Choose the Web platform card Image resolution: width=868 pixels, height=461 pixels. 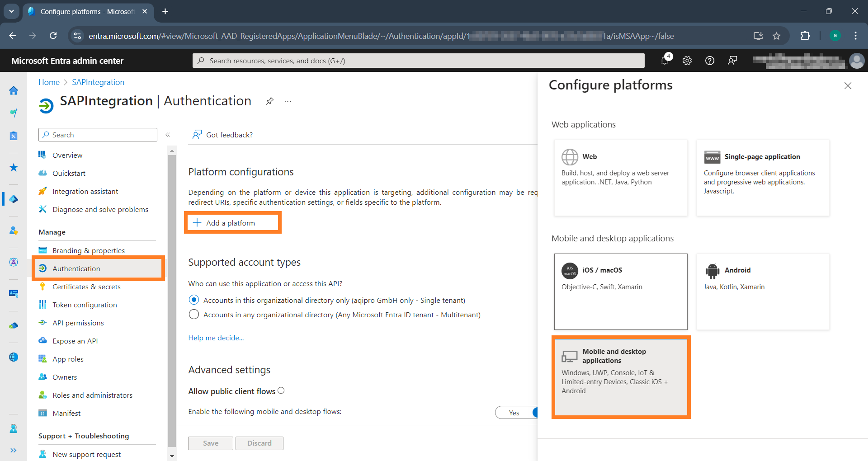click(621, 178)
